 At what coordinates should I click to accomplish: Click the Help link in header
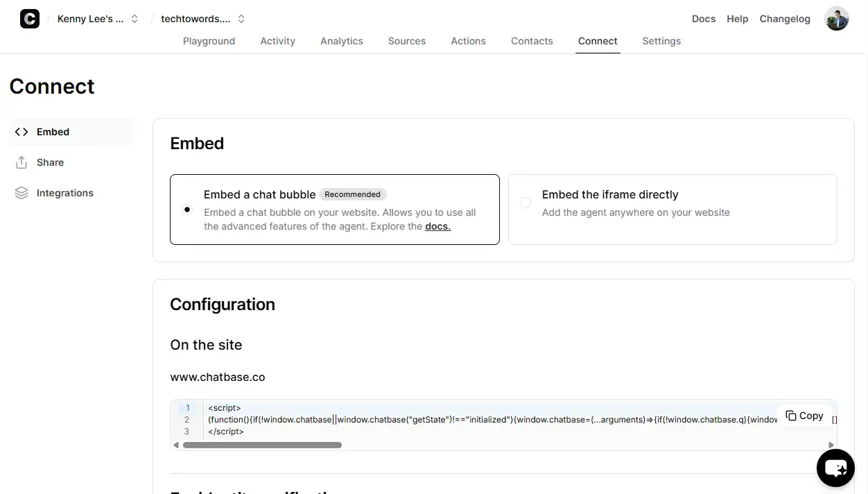[737, 19]
